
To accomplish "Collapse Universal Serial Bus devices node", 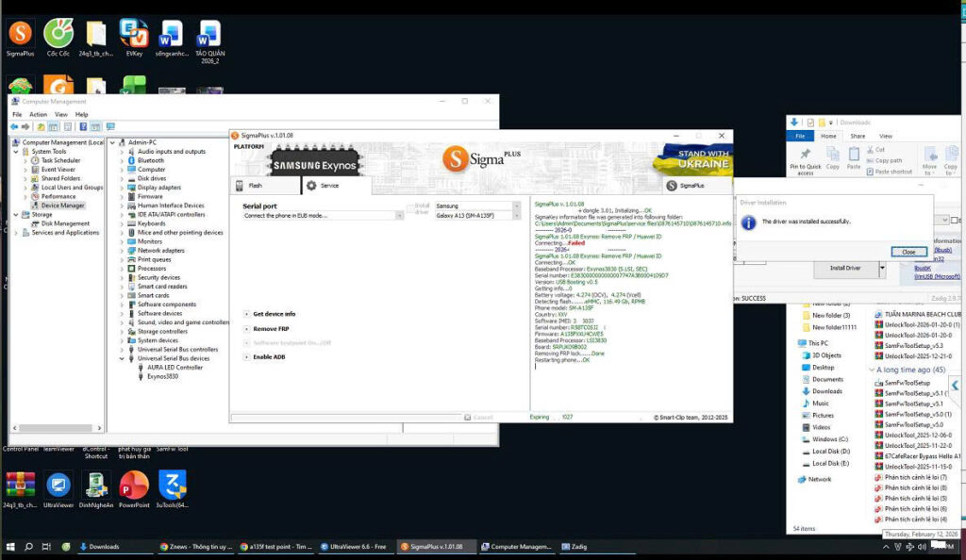I will tap(122, 358).
